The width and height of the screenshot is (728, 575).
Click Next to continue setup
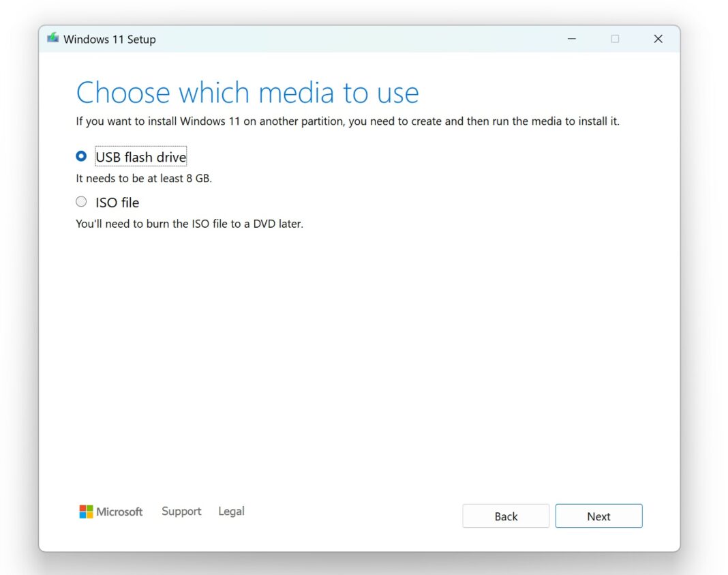pyautogui.click(x=599, y=516)
